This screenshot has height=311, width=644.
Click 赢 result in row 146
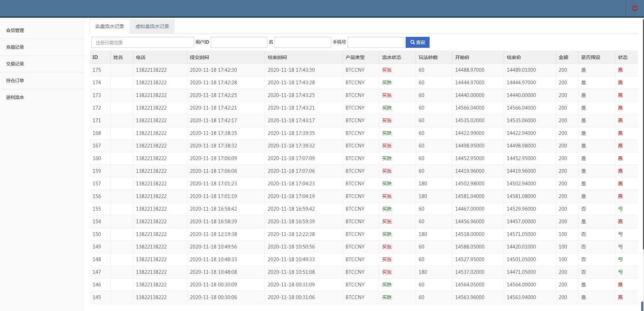click(620, 285)
